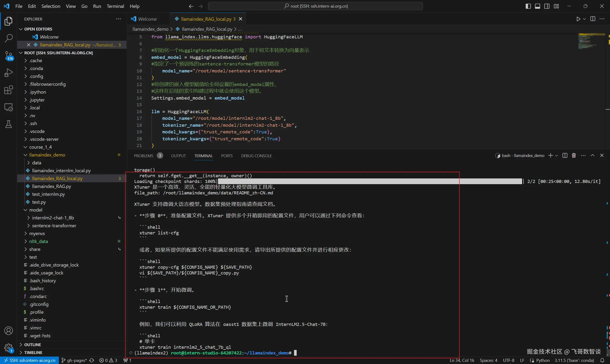
Task: Collapse the llamaindex_demo folder
Action: 47,155
